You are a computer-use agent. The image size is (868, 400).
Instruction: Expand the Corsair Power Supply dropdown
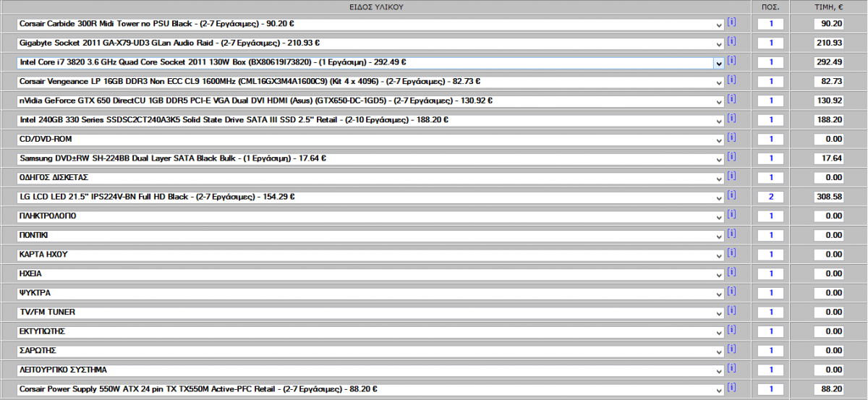pos(370,389)
